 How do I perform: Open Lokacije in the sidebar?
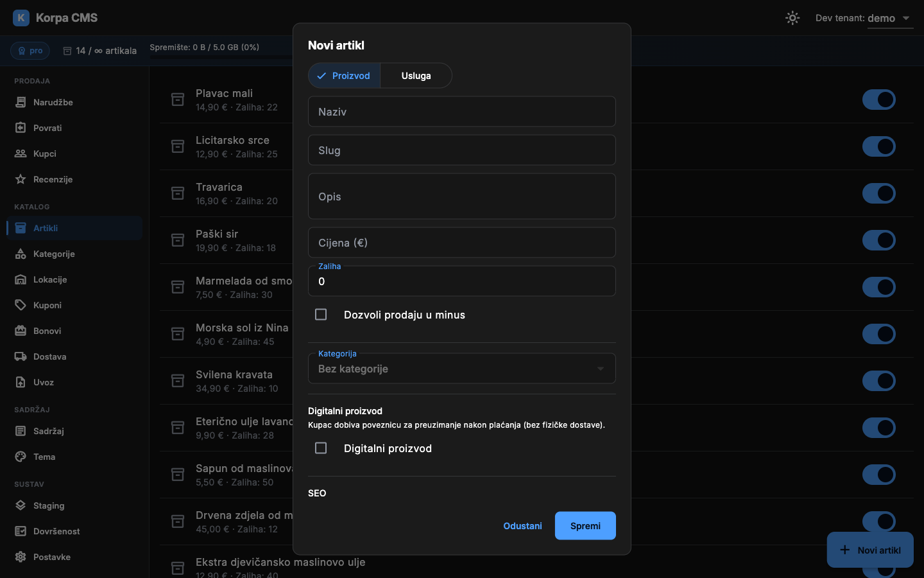(74, 279)
